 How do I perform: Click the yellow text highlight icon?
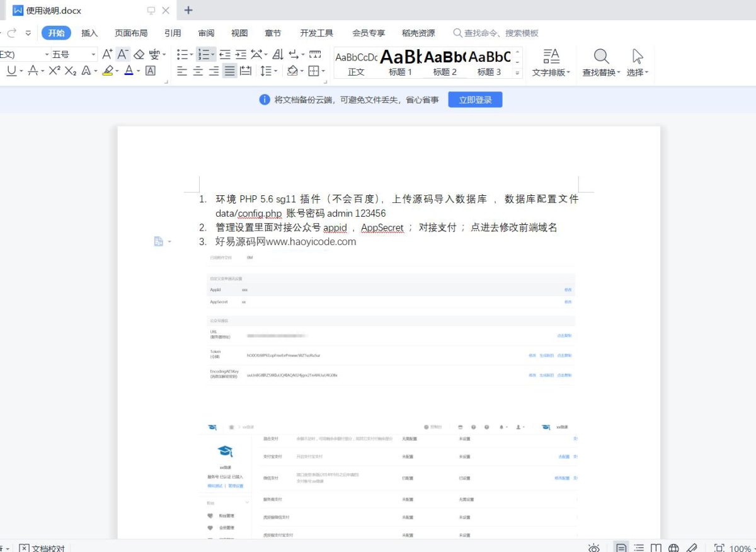point(108,71)
